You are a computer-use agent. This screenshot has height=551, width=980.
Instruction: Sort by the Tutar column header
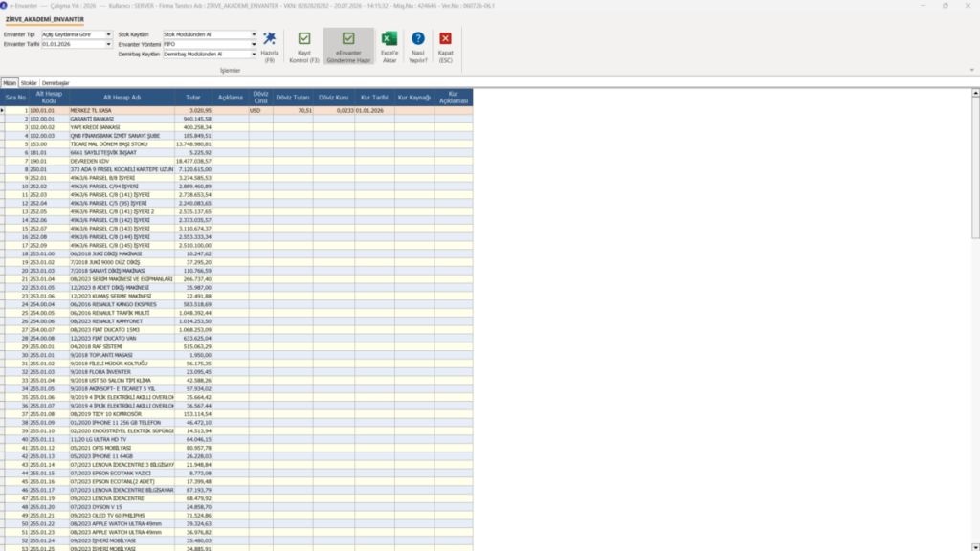coord(193,98)
